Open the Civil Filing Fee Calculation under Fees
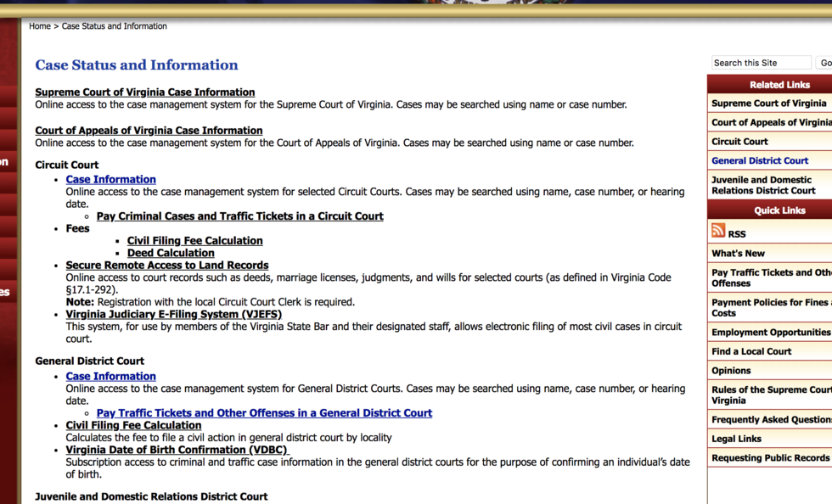 click(x=194, y=241)
